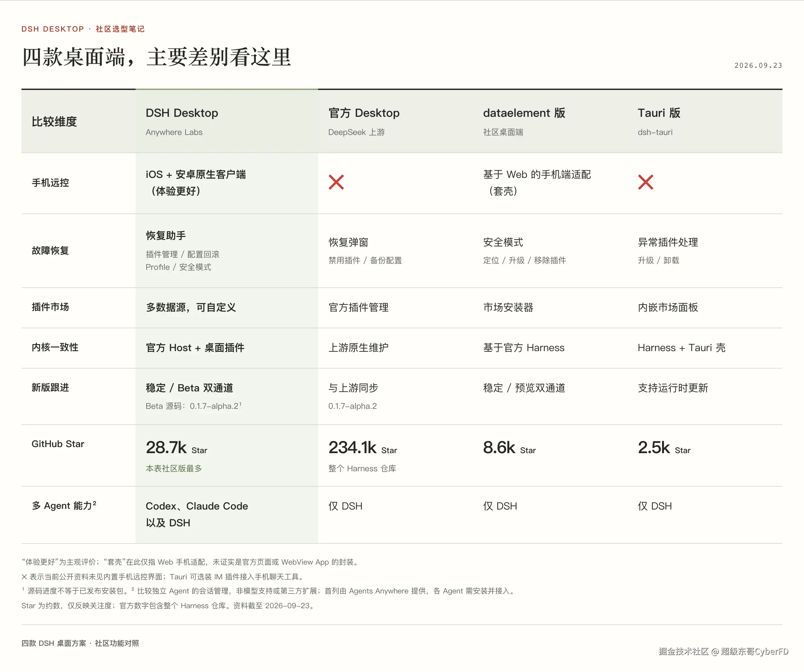Click the 2.5k Star value
The height and width of the screenshot is (672, 804).
(664, 448)
